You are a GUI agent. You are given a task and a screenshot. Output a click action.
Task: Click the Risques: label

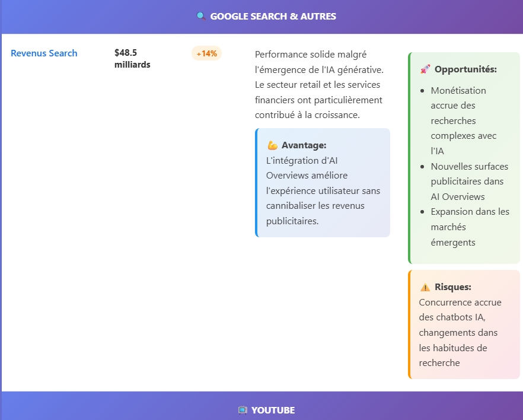point(452,287)
